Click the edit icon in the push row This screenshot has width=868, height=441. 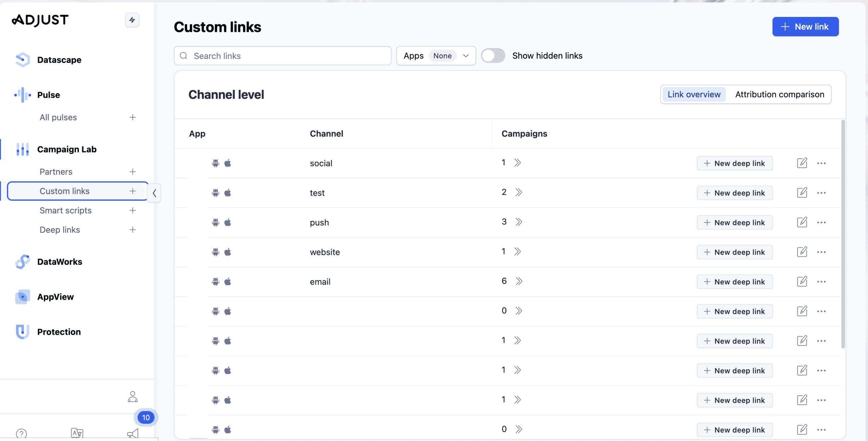[802, 222]
